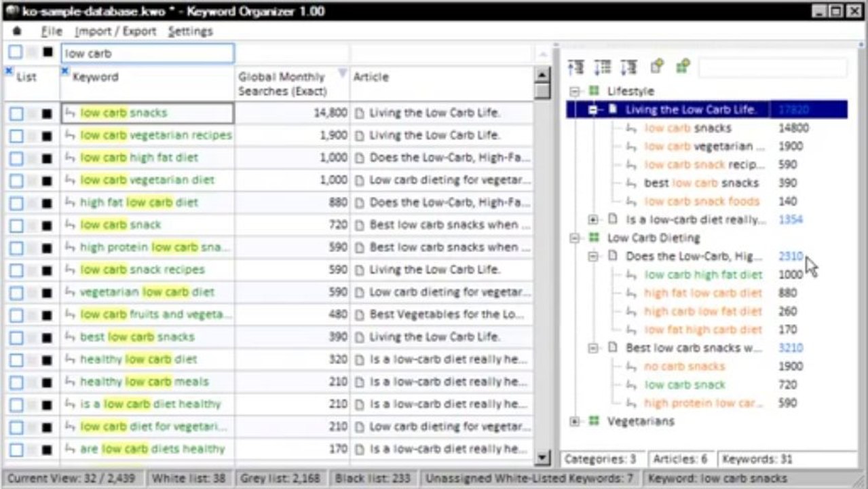Clear the Keyword column filter using its blue x
Screen dimensions: 868x489
point(65,71)
